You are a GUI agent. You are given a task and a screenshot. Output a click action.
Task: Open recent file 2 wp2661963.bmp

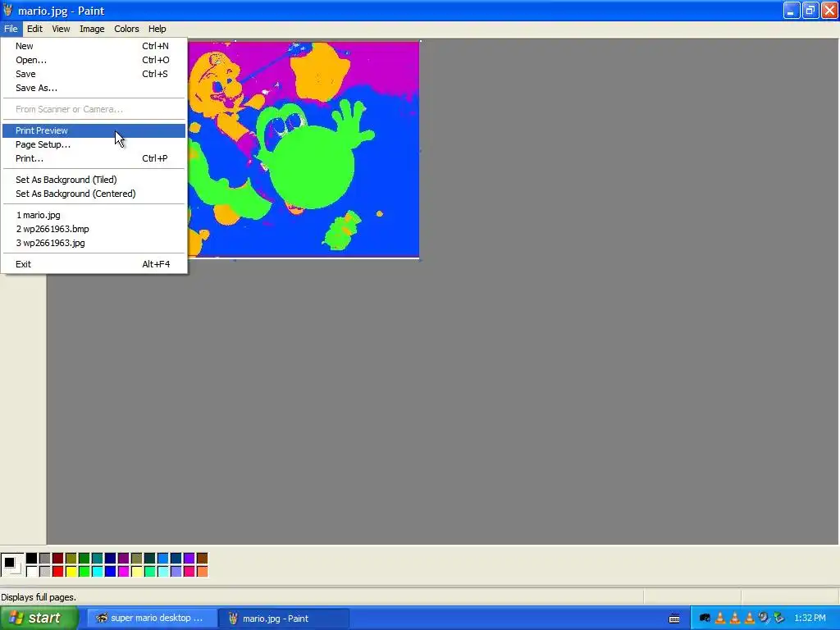click(94, 230)
